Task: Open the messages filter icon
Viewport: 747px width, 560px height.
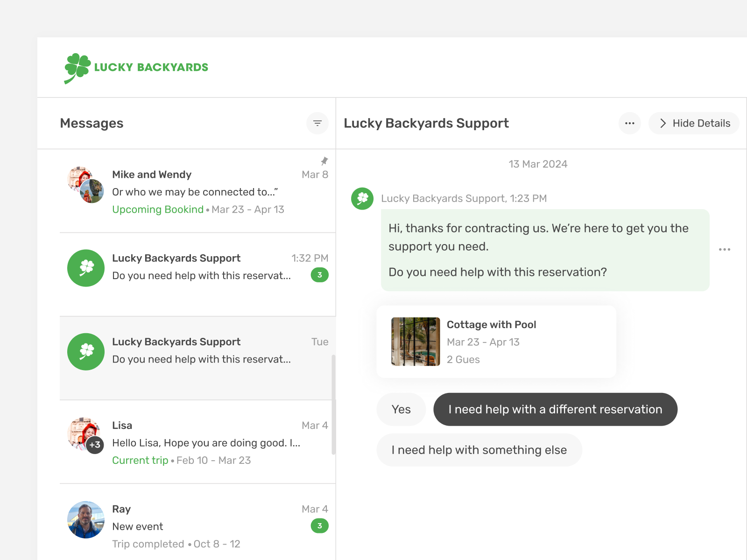Action: coord(317,123)
